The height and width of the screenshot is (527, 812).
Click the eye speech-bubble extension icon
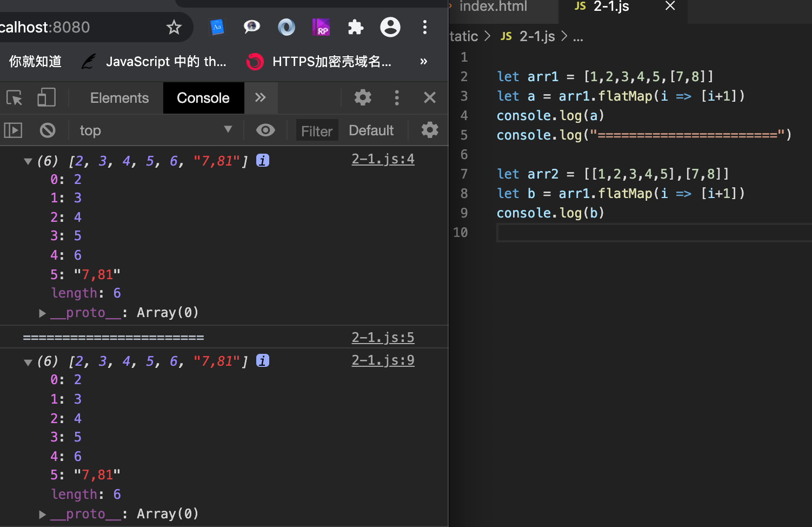pos(251,27)
